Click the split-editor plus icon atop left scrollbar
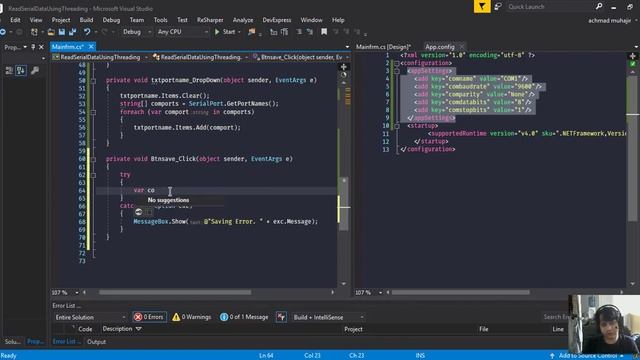The height and width of the screenshot is (360, 640). [x=344, y=67]
